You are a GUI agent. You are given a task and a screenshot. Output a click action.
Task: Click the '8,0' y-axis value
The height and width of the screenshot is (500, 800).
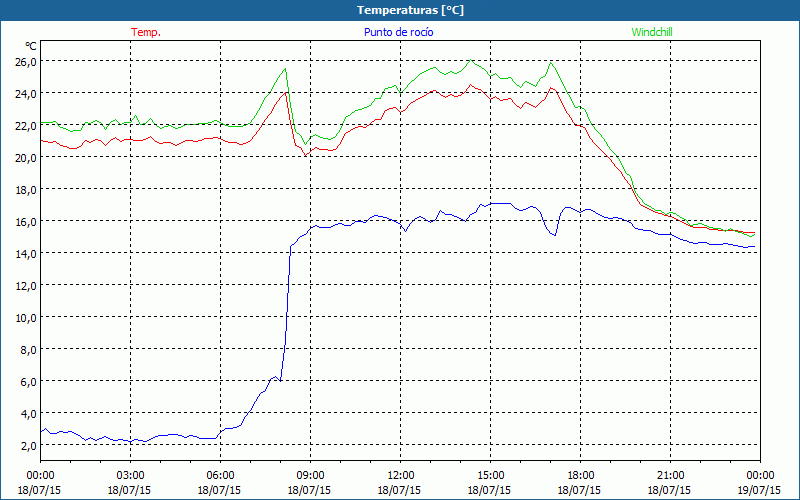pos(28,349)
